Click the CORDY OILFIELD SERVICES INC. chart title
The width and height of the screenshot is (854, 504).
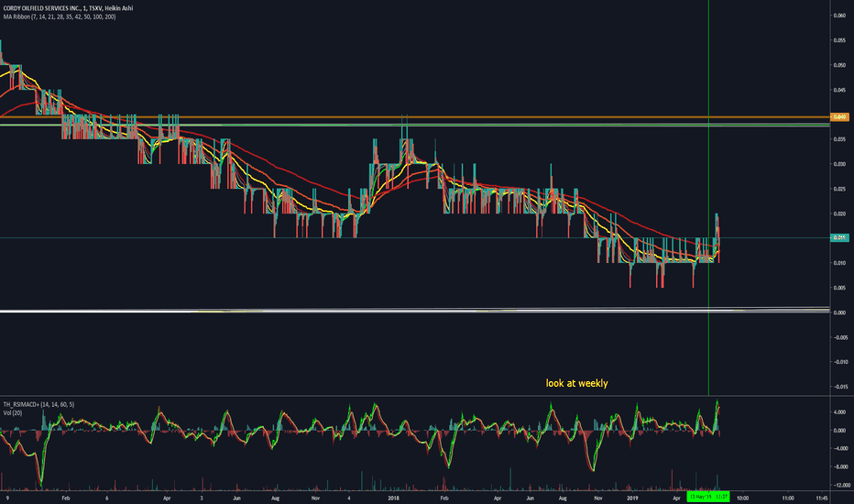click(x=68, y=8)
